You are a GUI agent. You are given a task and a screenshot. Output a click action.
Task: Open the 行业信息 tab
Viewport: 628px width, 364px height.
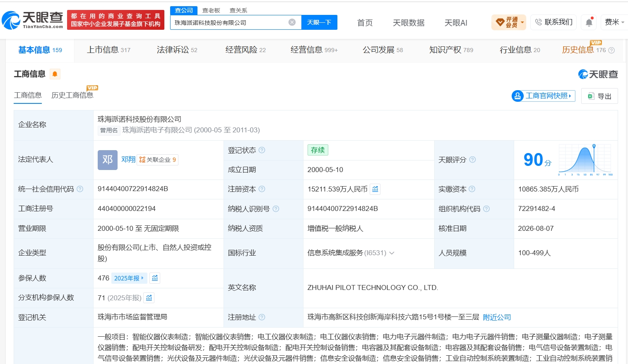tap(520, 50)
